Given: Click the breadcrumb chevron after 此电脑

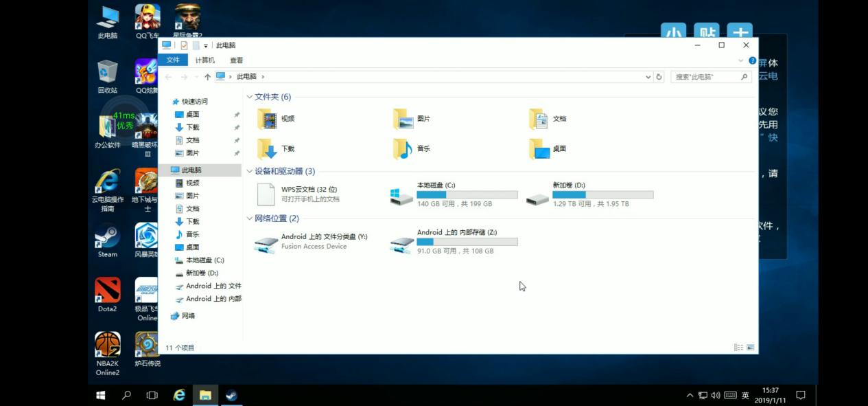Looking at the screenshot, I should 263,77.
